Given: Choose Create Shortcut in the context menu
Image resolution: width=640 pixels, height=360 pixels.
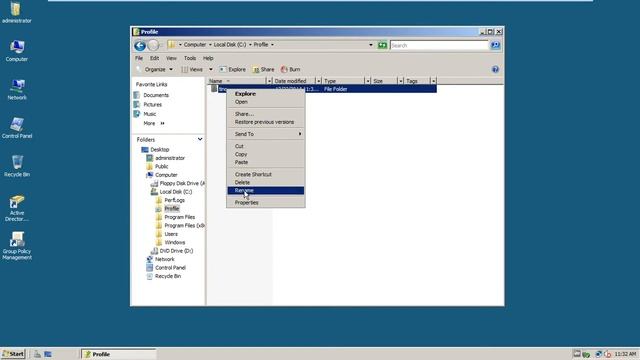Looking at the screenshot, I should pos(266,174).
